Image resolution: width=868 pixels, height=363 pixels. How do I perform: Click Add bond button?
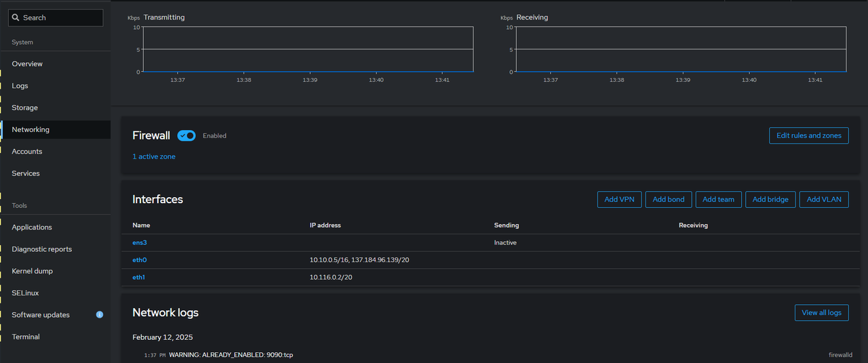coord(669,199)
